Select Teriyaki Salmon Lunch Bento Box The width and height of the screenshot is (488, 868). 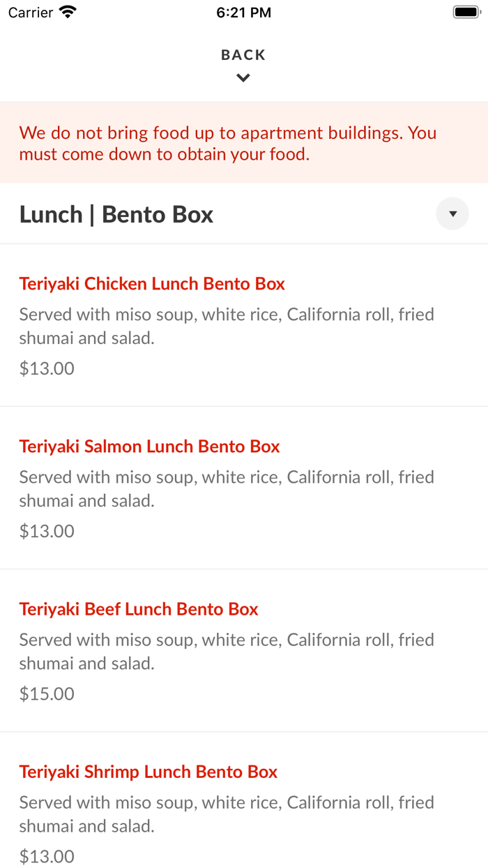(x=149, y=447)
